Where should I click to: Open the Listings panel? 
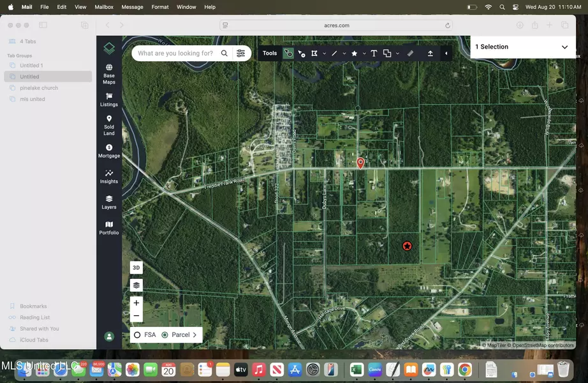coord(109,100)
